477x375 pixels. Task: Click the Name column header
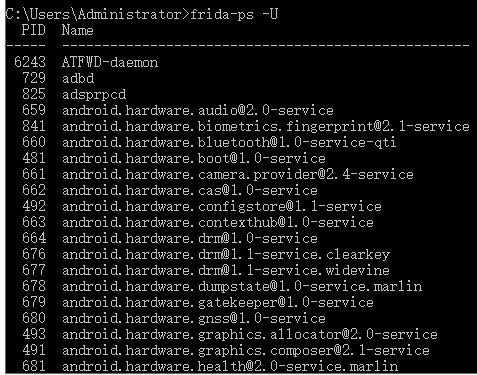pyautogui.click(x=77, y=30)
